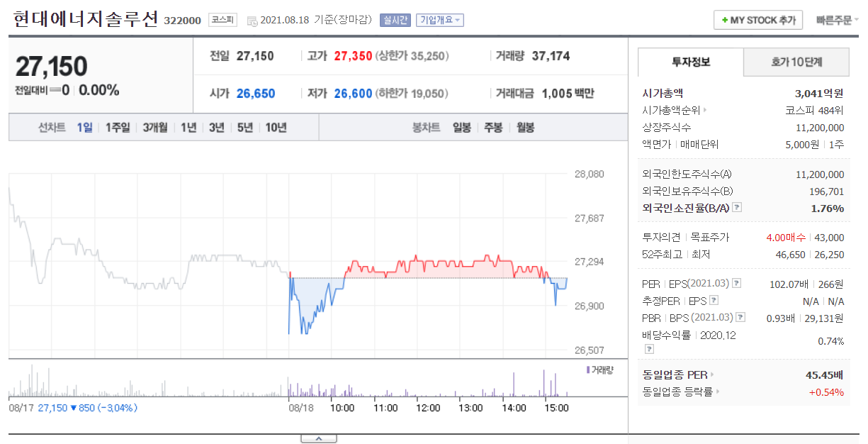Open 빠른주문 dropdown
Viewport: 868px width, 444px height.
[x=837, y=20]
